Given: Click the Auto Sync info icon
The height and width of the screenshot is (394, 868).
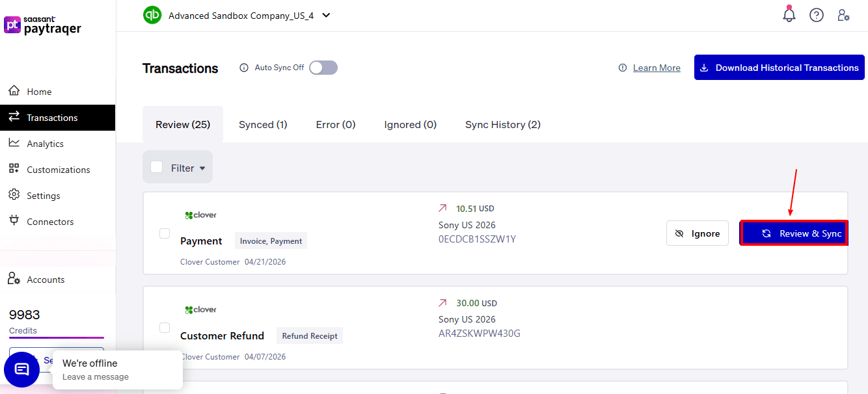Looking at the screenshot, I should pos(244,68).
